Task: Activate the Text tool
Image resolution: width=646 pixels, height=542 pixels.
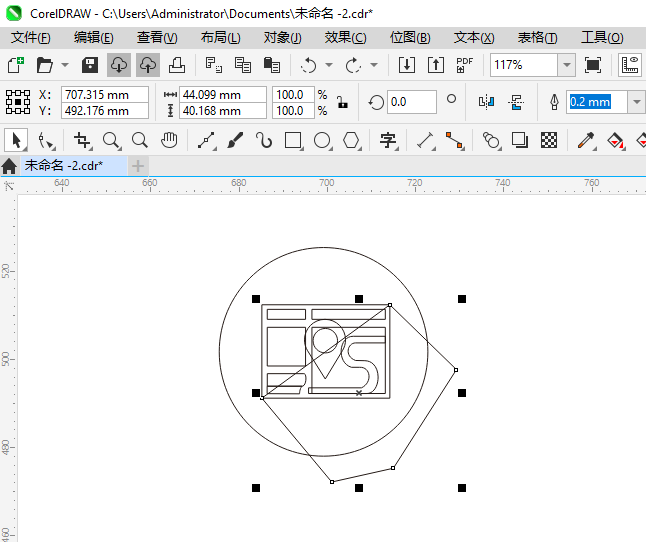Action: (388, 140)
